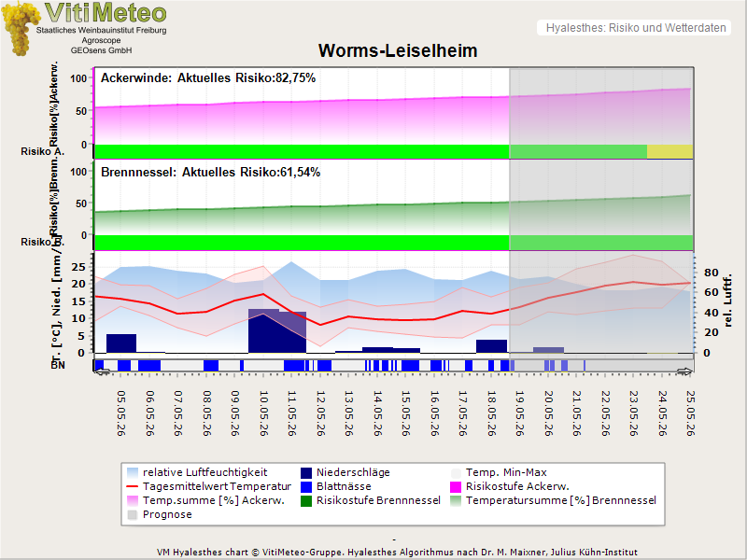The image size is (747, 560).
Task: Click the VM Hyalesthes chart copyright footer
Action: coord(397,553)
